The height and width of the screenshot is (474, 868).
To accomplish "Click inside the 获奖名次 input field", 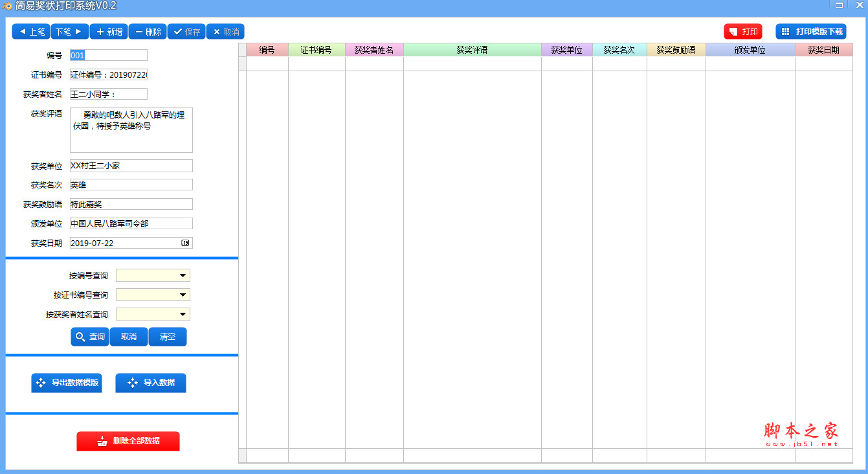I will tap(129, 185).
